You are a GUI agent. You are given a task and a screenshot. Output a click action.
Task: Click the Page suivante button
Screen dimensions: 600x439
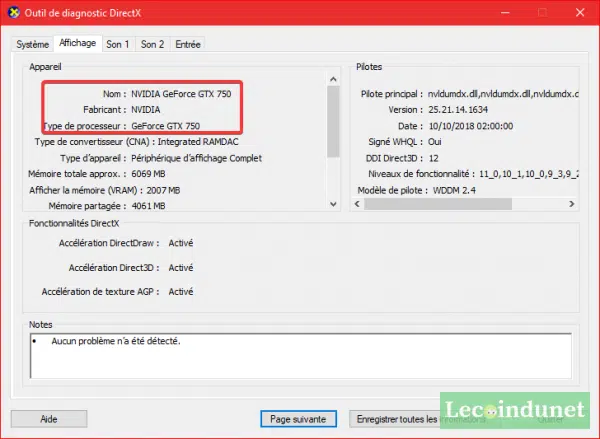click(x=298, y=419)
